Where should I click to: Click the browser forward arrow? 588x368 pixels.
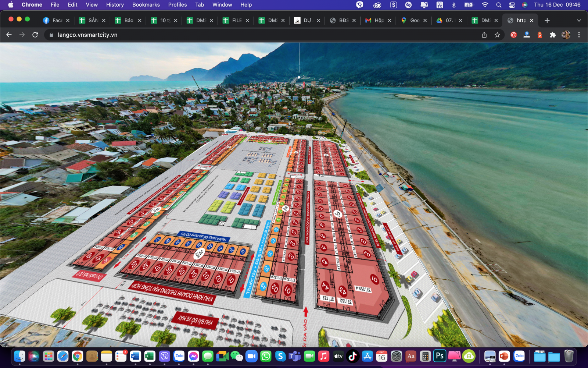(x=22, y=35)
